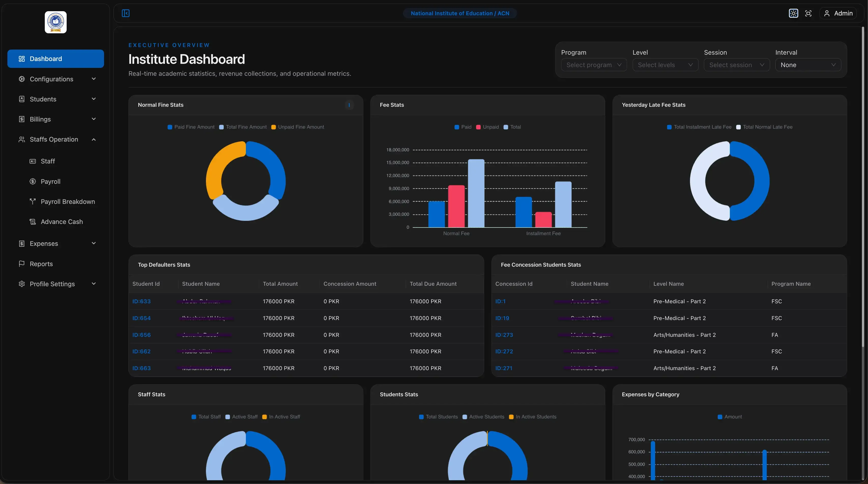Toggle the Unpaid series in Fee Stats
Screen dimensions: 868x484
pos(487,127)
